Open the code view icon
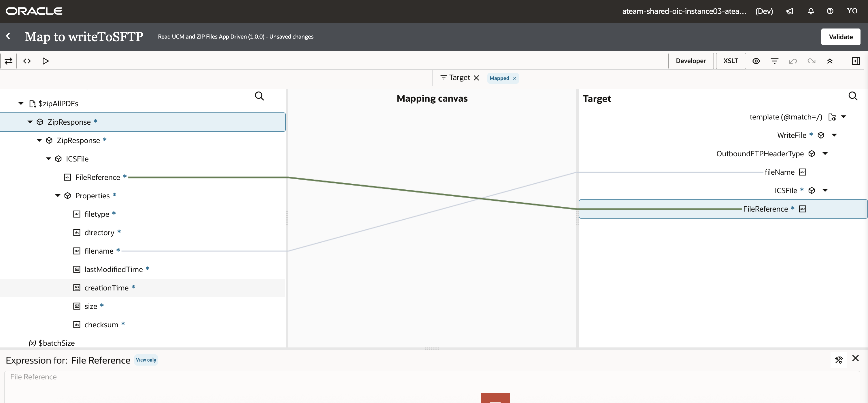Viewport: 868px width, 403px height. pyautogui.click(x=27, y=61)
